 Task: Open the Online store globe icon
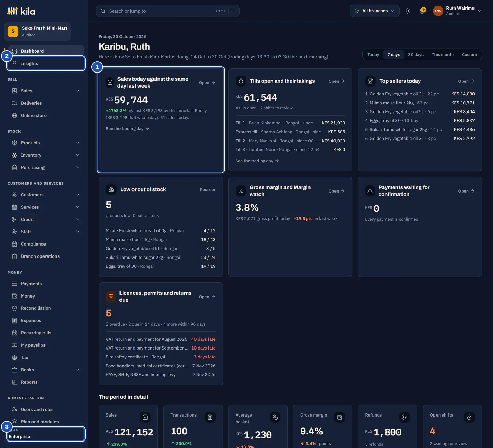(x=14, y=115)
